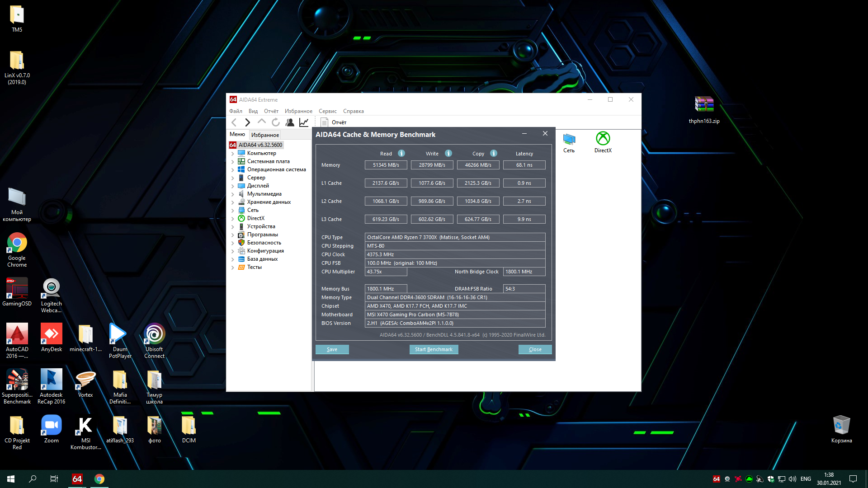Select the Корзина recycle bin icon
The height and width of the screenshot is (488, 868).
(x=842, y=429)
